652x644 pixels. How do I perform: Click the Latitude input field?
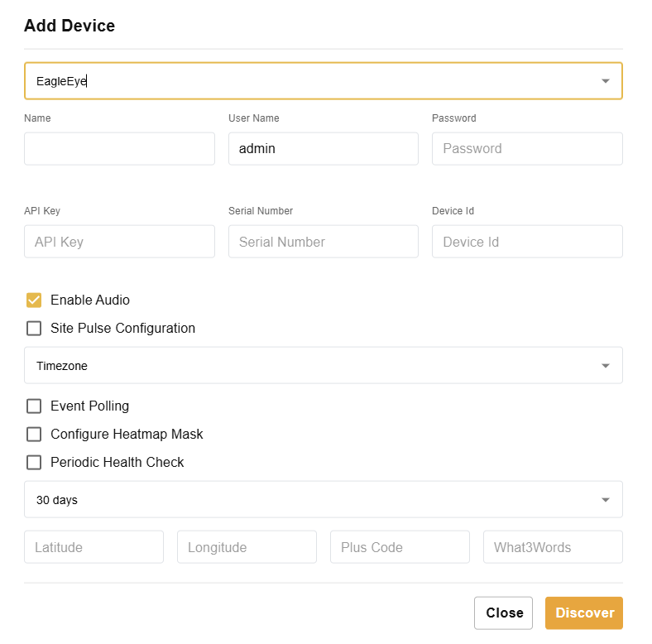point(93,547)
